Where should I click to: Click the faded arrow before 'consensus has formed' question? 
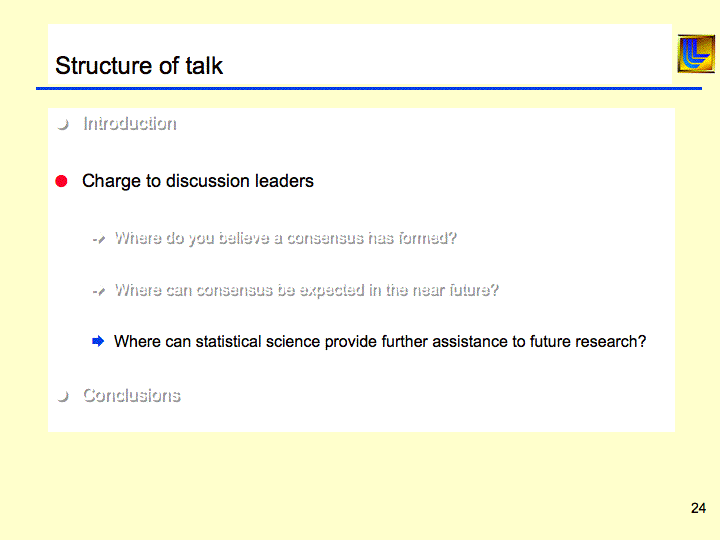pyautogui.click(x=98, y=239)
